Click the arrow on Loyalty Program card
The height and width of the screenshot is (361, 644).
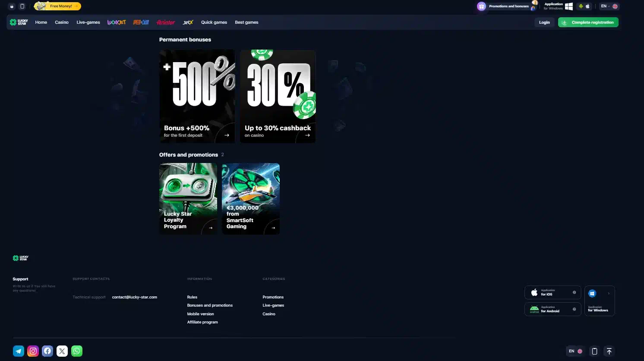(211, 228)
